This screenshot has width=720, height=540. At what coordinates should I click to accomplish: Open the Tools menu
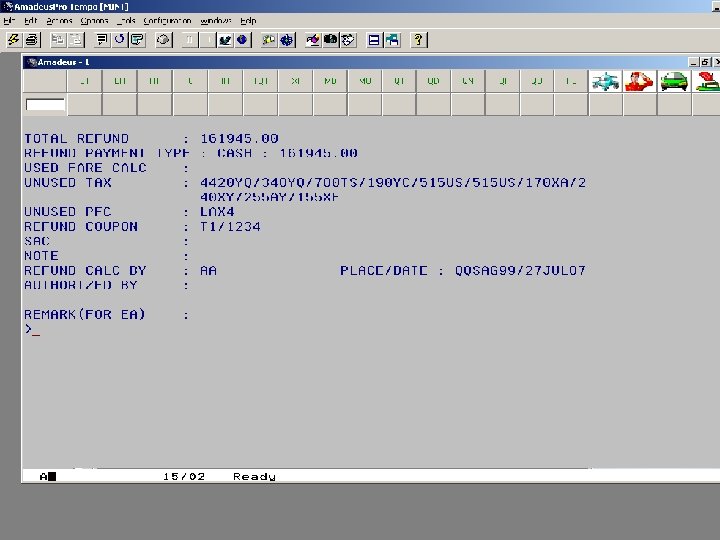126,21
